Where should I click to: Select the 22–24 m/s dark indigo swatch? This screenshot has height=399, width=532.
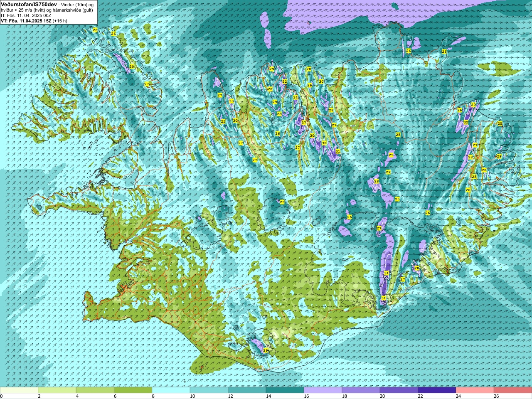pyautogui.click(x=437, y=390)
